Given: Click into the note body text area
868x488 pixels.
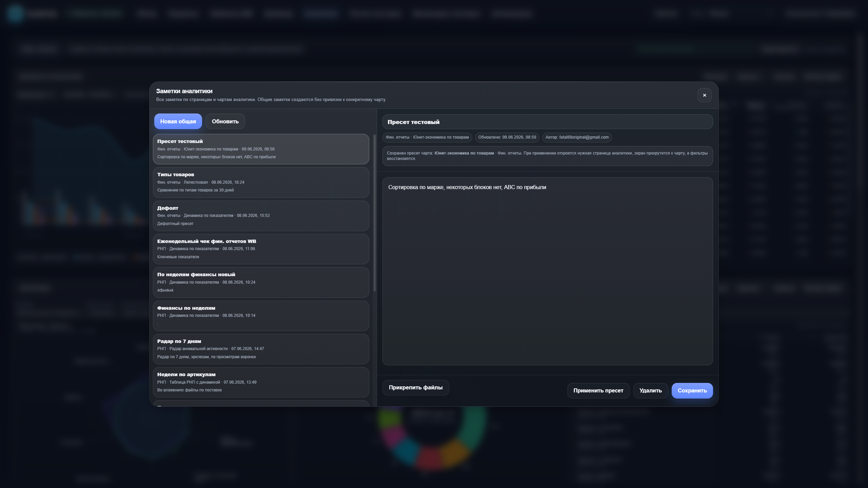Looking at the screenshot, I should (x=548, y=271).
